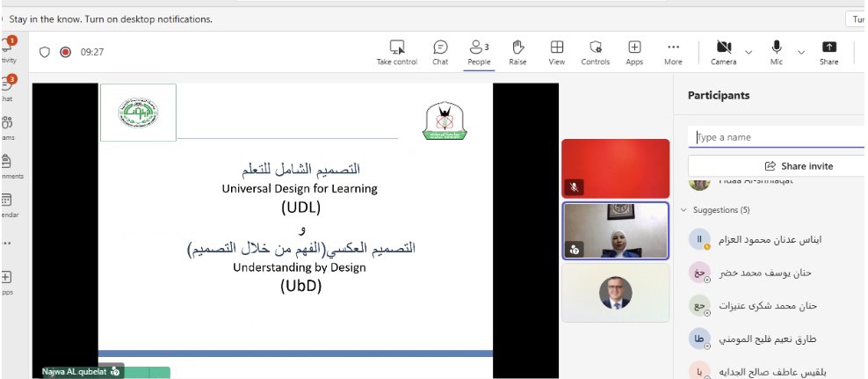Turn on the Camera
The height and width of the screenshot is (379, 868).
724,53
